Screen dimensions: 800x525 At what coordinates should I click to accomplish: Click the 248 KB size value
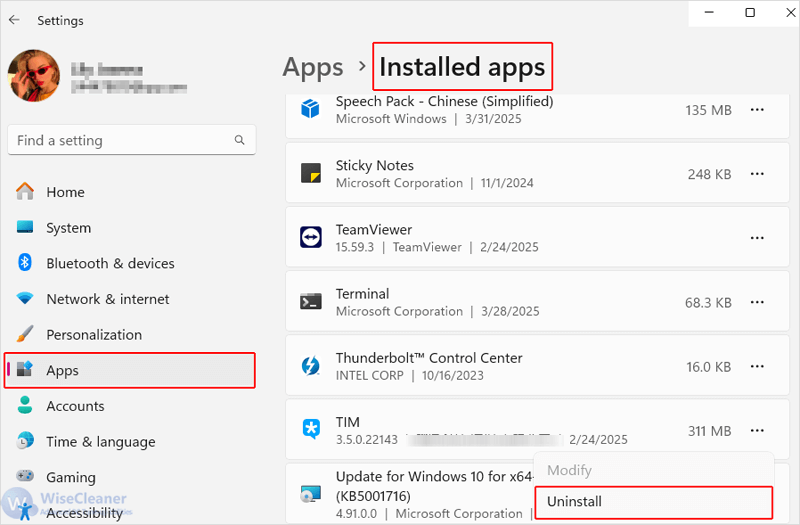coord(709,174)
